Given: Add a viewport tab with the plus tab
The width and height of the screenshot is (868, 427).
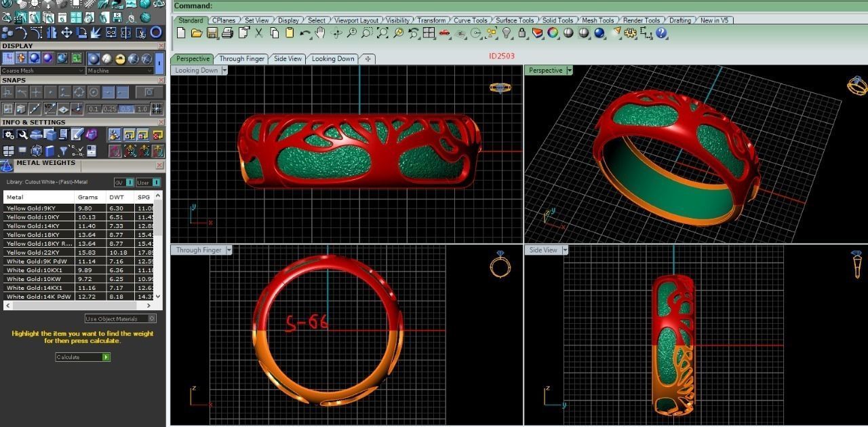Looking at the screenshot, I should (368, 59).
